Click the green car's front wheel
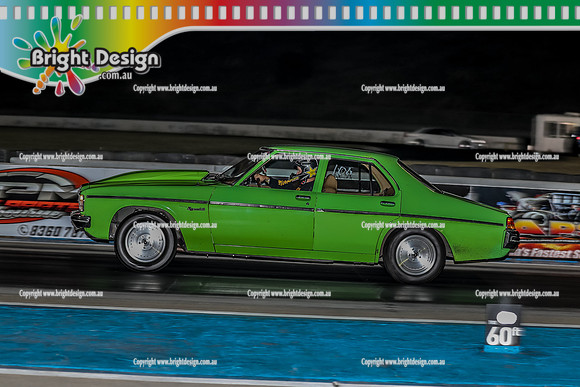 145,243
